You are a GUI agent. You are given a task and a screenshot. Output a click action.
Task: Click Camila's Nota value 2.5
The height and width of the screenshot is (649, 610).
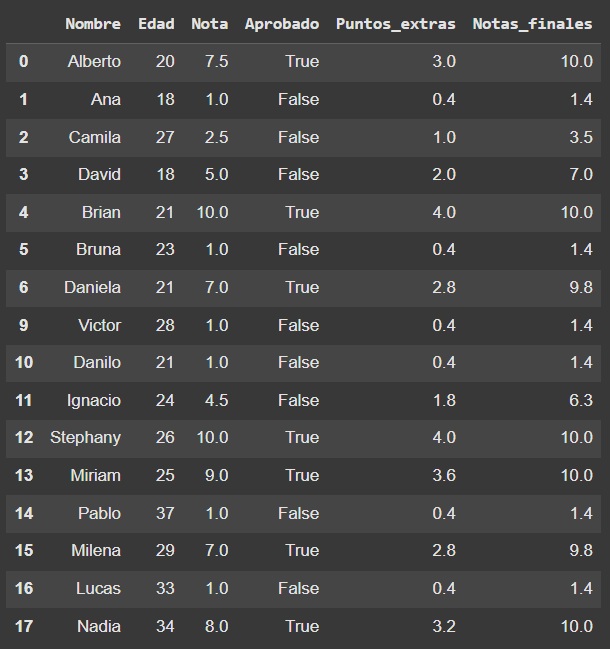point(216,137)
